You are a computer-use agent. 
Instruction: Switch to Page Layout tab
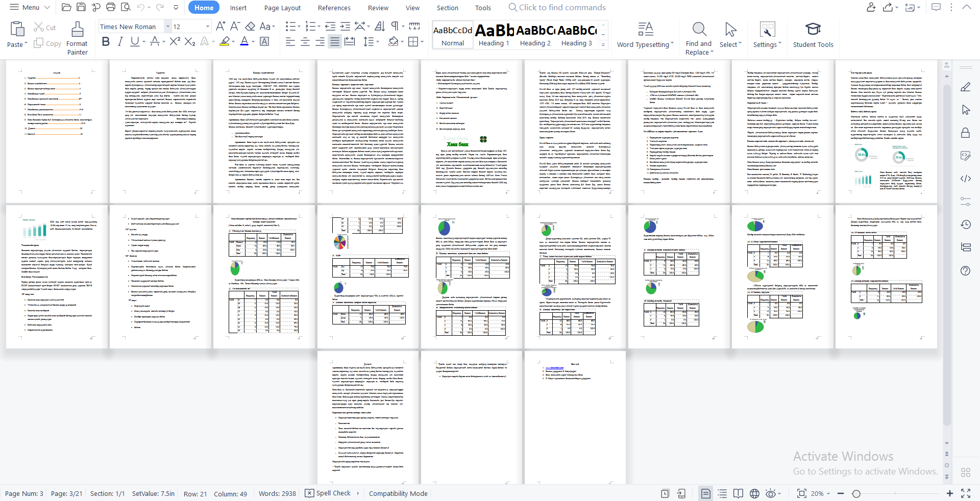(282, 8)
